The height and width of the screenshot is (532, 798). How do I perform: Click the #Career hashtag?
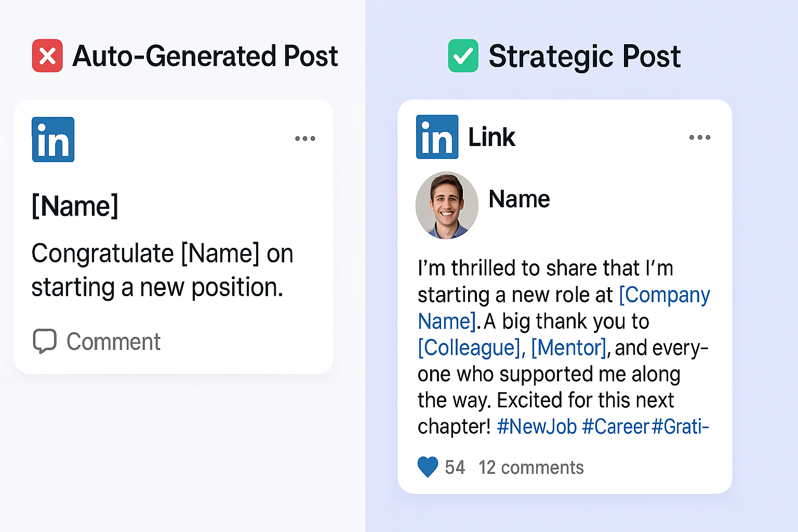click(x=616, y=427)
